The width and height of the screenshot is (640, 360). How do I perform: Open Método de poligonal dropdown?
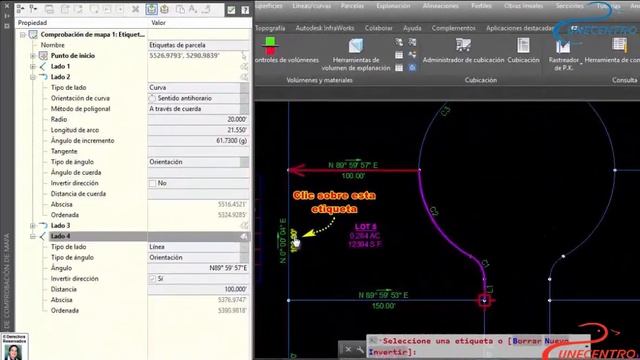(x=244, y=109)
